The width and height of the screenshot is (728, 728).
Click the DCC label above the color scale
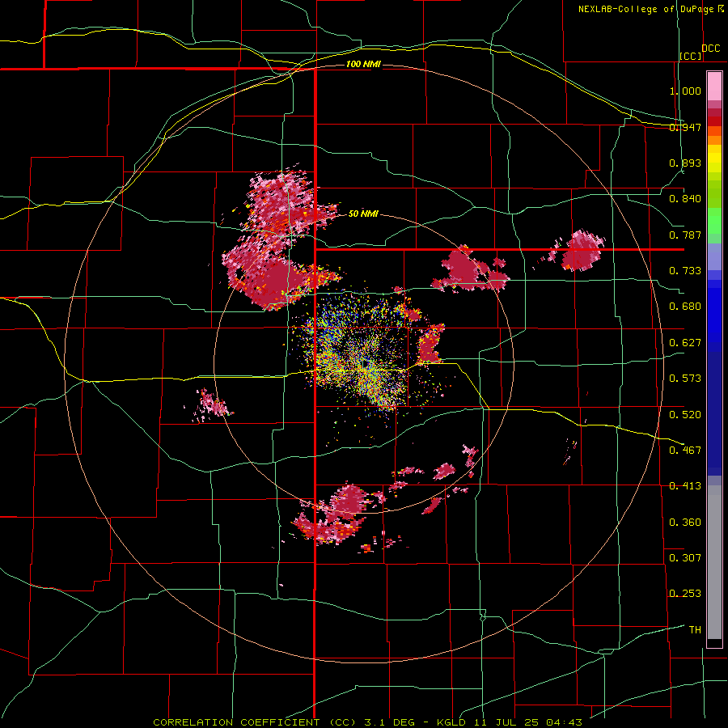711,49
